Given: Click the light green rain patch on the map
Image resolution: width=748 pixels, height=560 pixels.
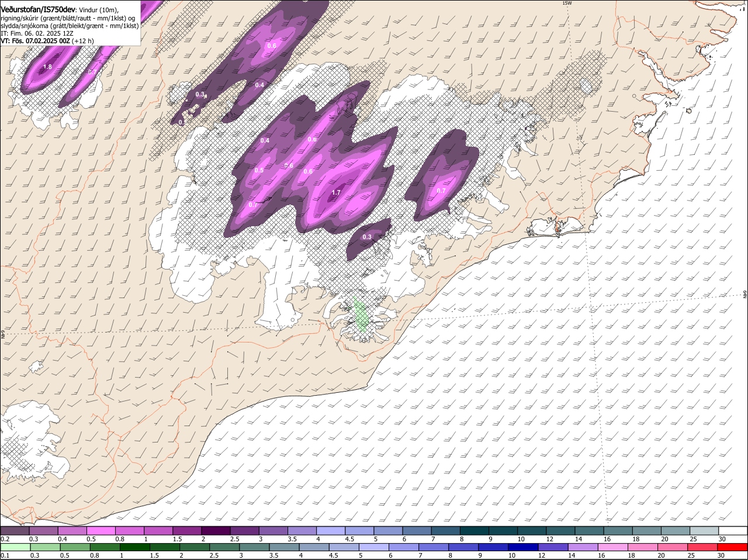Looking at the screenshot, I should 362,314.
